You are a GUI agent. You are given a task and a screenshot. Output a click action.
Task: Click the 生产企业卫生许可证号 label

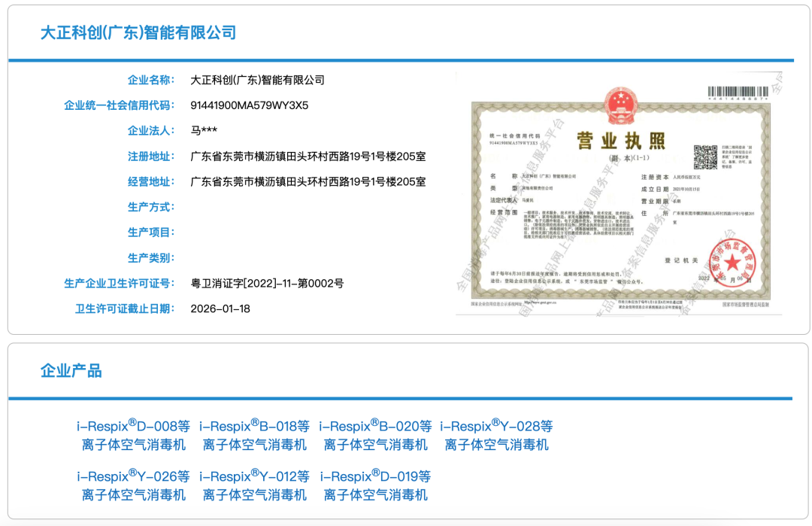[119, 284]
